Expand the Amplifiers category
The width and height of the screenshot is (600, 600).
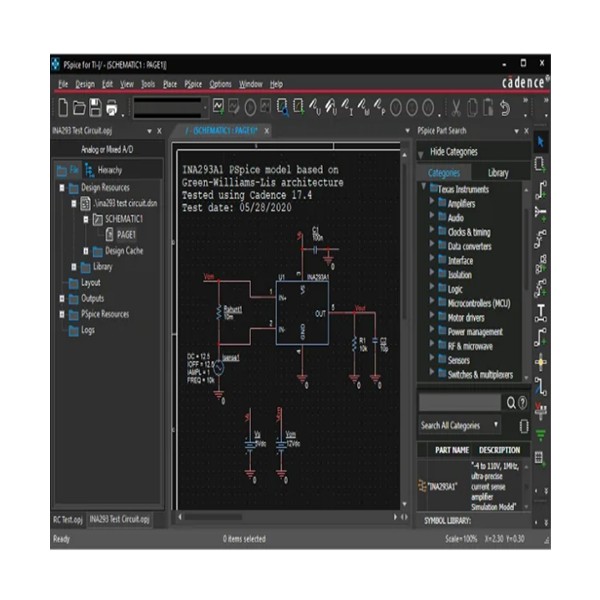[432, 201]
